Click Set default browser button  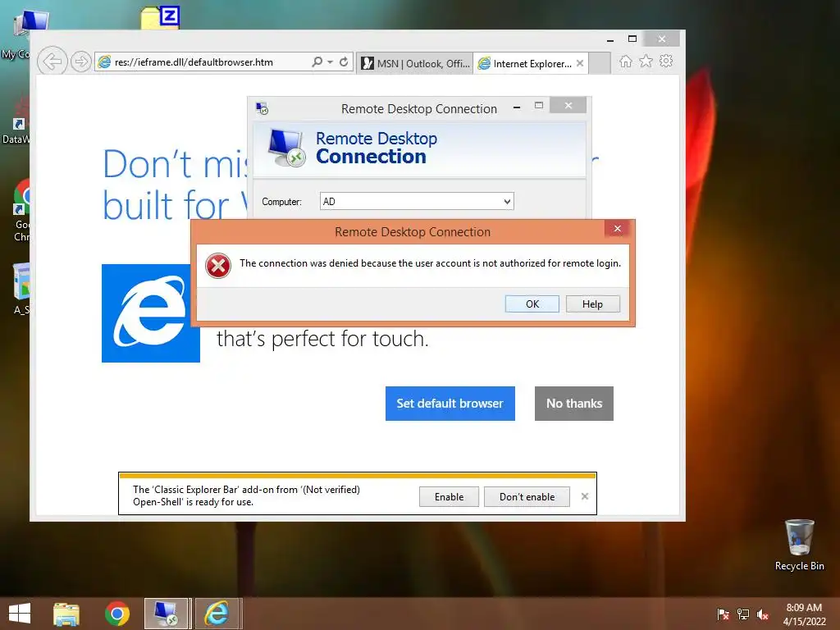coord(450,404)
